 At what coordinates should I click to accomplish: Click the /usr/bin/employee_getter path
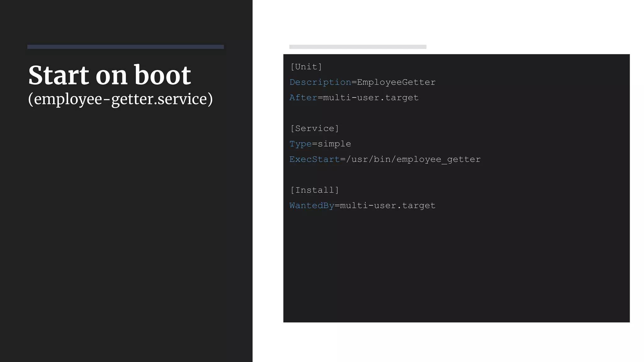pyautogui.click(x=413, y=159)
